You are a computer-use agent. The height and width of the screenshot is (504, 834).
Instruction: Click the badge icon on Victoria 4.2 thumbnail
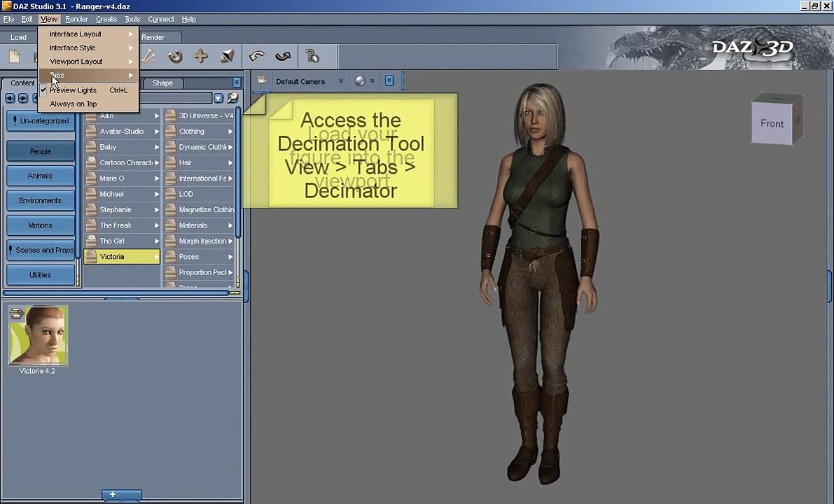coord(17,313)
